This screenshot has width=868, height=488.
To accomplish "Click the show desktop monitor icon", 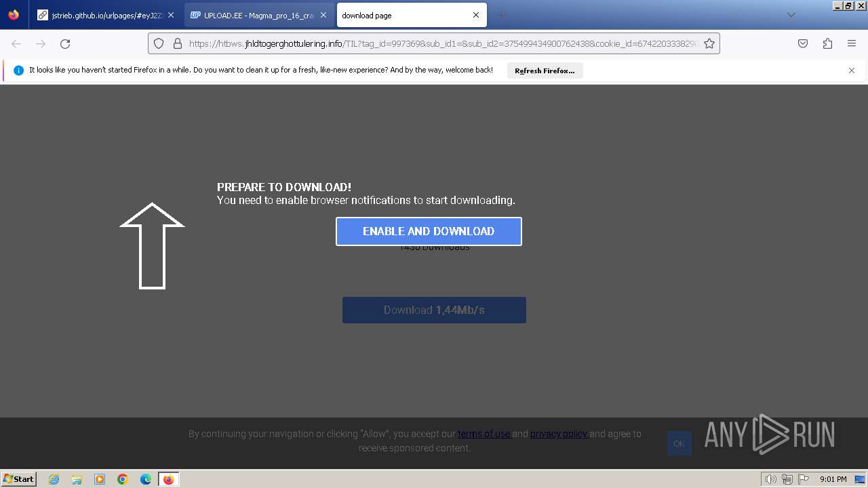I will point(860,479).
